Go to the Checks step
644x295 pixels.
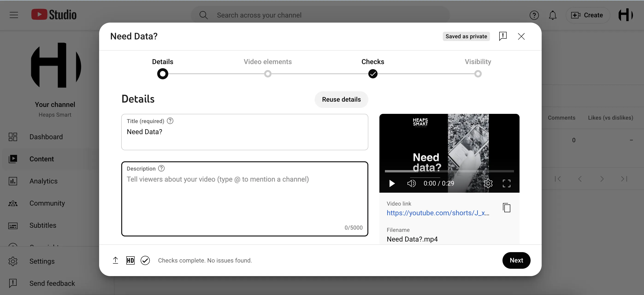(373, 68)
